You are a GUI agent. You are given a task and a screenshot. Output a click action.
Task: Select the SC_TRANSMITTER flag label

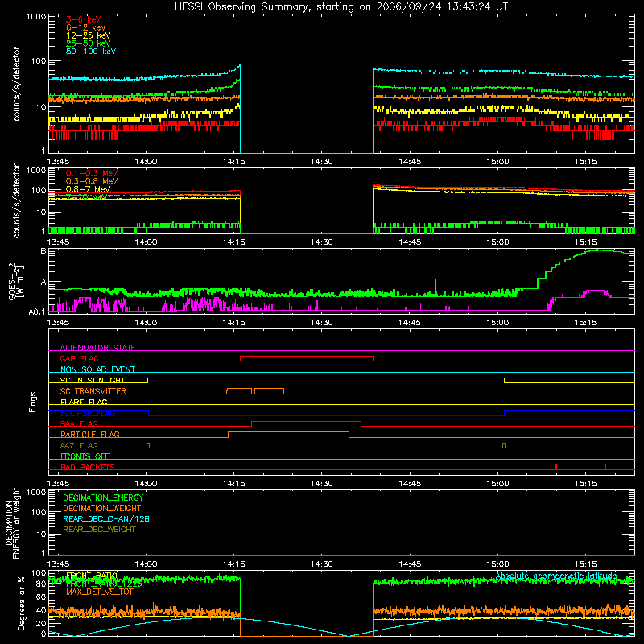point(93,390)
